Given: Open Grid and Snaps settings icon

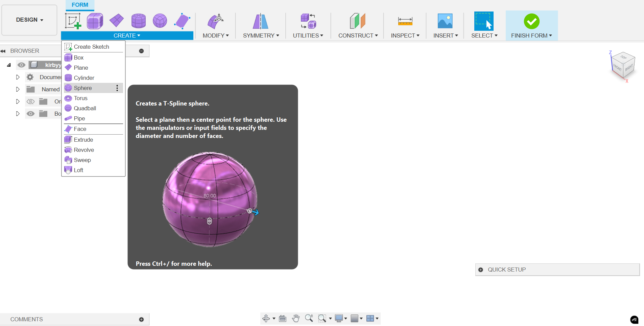Looking at the screenshot, I should [354, 318].
